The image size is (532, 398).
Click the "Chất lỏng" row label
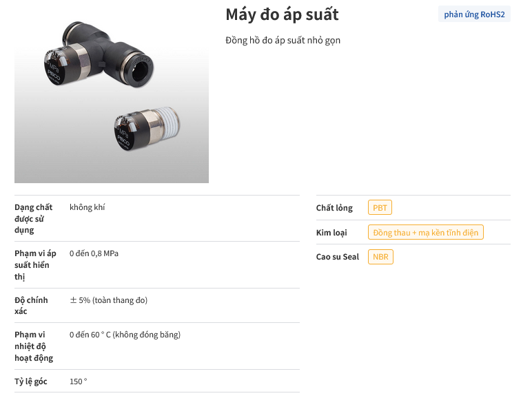point(334,208)
